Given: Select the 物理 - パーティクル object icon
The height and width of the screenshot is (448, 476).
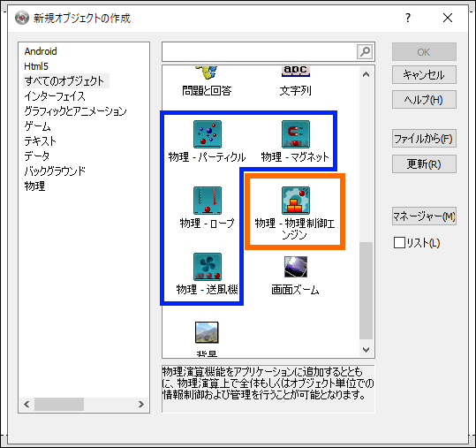Looking at the screenshot, I should point(208,134).
